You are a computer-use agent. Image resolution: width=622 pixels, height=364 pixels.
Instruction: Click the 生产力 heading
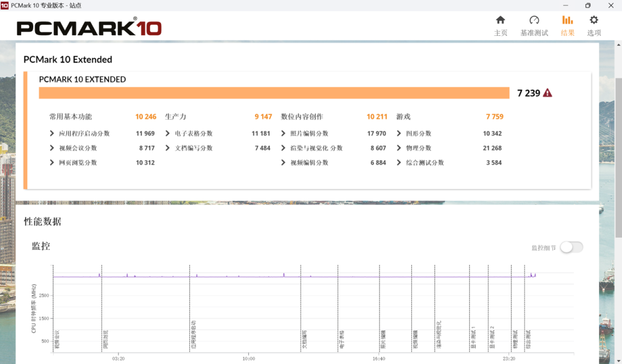pos(175,116)
